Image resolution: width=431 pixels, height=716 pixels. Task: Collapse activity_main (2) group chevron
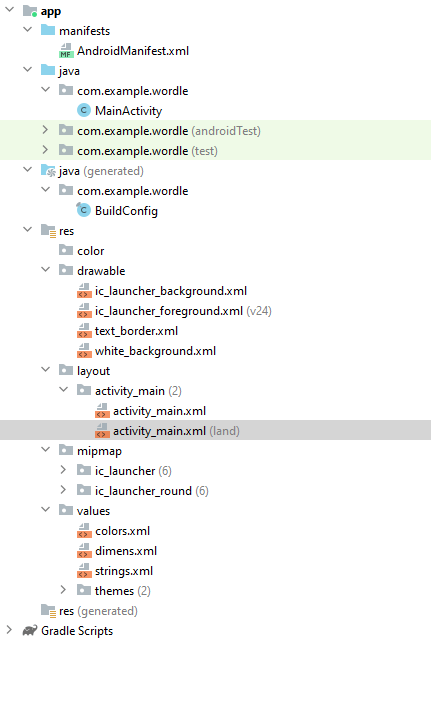(63, 390)
